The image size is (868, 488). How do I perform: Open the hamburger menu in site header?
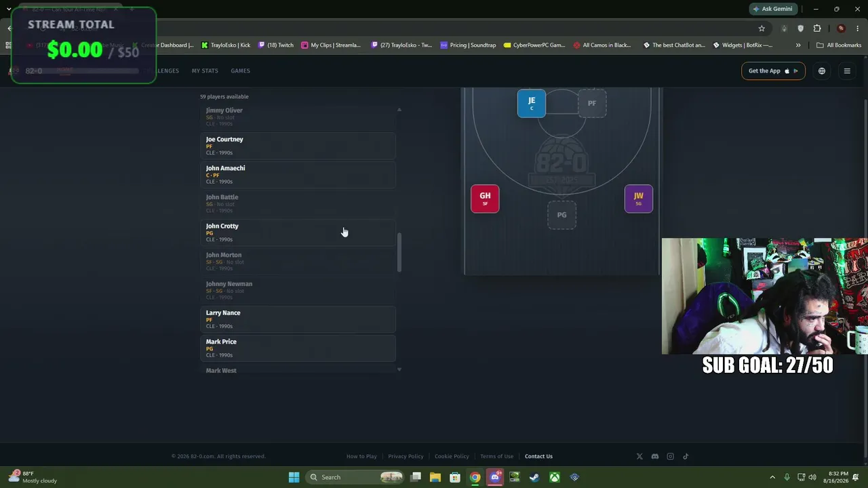tap(847, 70)
